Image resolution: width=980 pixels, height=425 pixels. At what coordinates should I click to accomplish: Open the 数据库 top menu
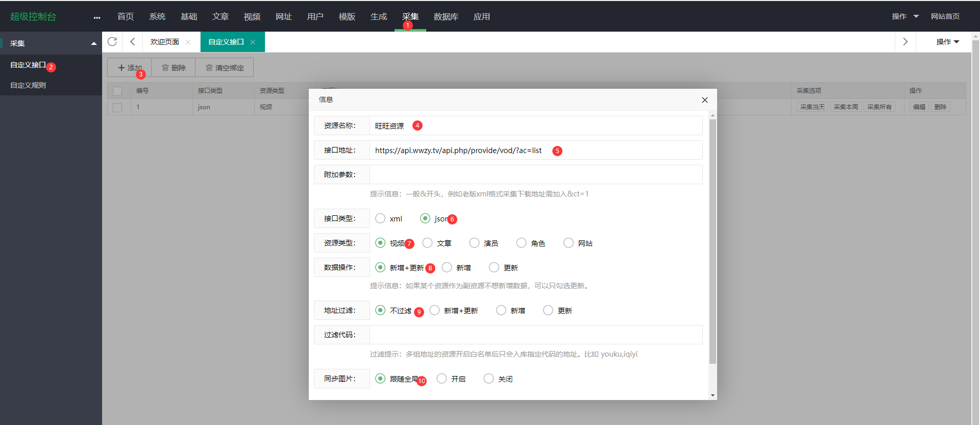point(446,17)
